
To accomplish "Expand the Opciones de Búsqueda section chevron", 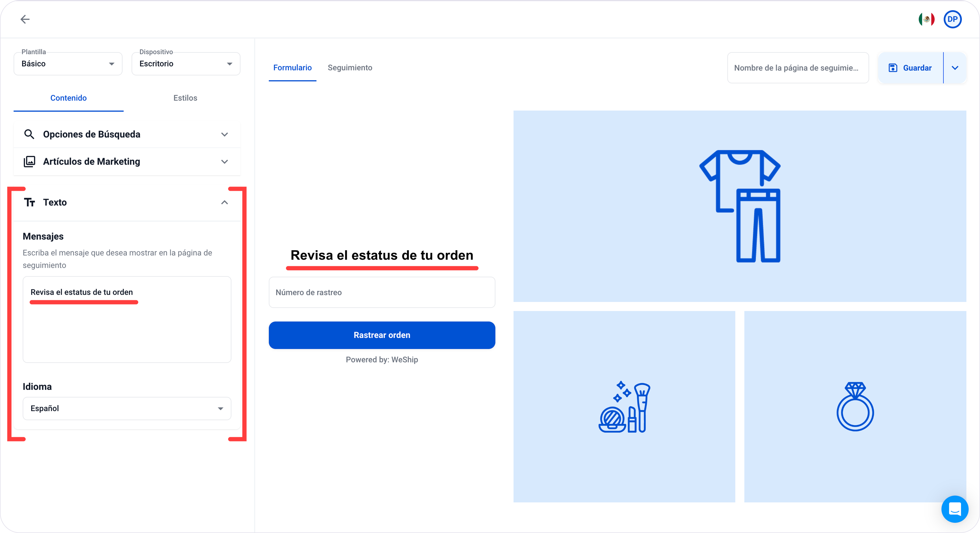I will point(225,134).
